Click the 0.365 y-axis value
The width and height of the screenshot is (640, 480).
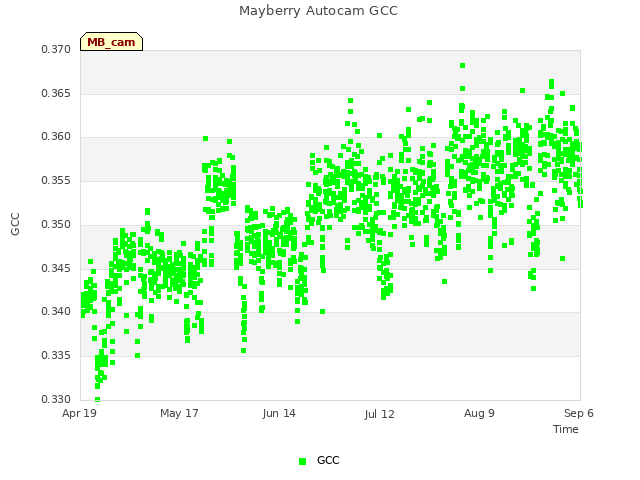coord(56,93)
